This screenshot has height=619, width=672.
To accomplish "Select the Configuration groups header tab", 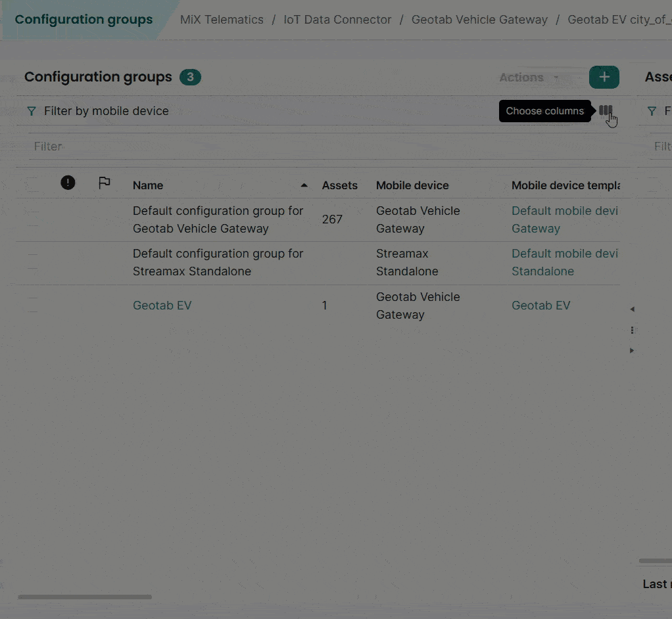I will 84,20.
